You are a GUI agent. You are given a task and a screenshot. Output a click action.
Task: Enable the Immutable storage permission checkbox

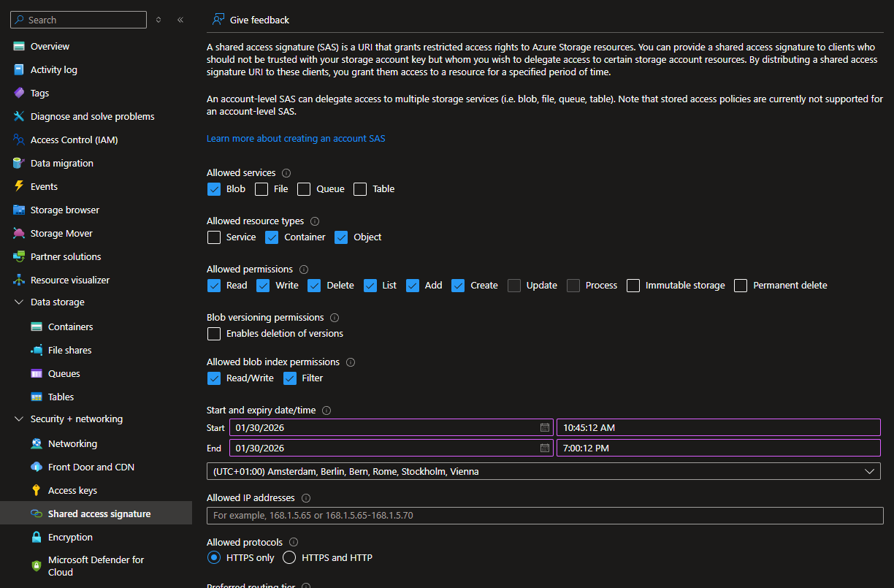pos(633,286)
